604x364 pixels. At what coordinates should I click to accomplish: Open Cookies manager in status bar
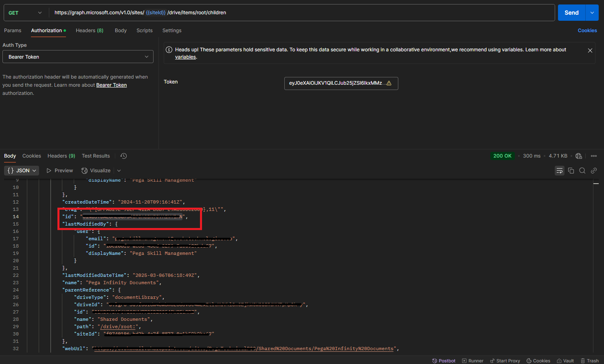538,361
